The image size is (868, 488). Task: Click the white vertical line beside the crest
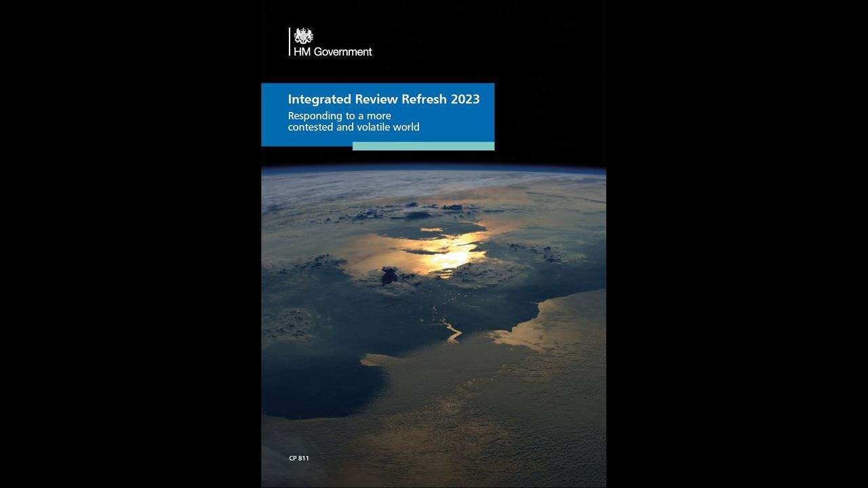[290, 41]
